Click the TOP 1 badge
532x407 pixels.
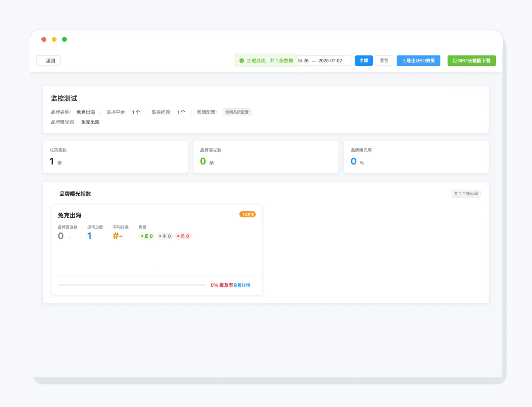click(x=248, y=214)
